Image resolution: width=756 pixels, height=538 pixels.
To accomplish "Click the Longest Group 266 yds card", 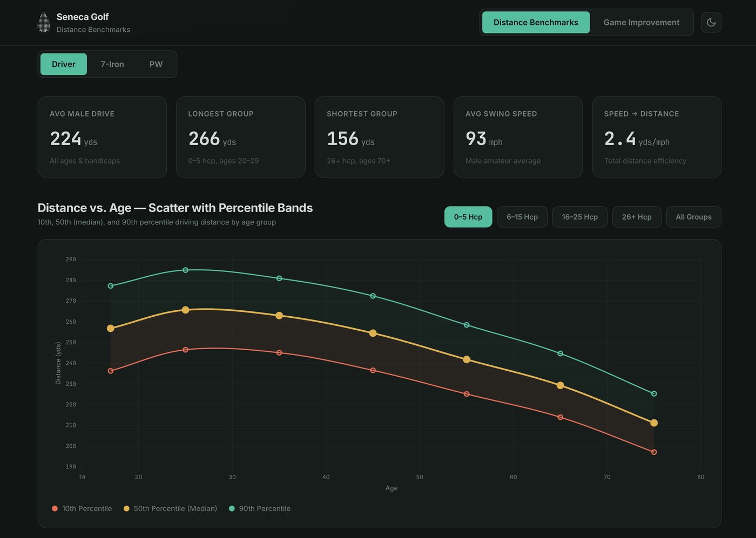I will click(x=241, y=137).
